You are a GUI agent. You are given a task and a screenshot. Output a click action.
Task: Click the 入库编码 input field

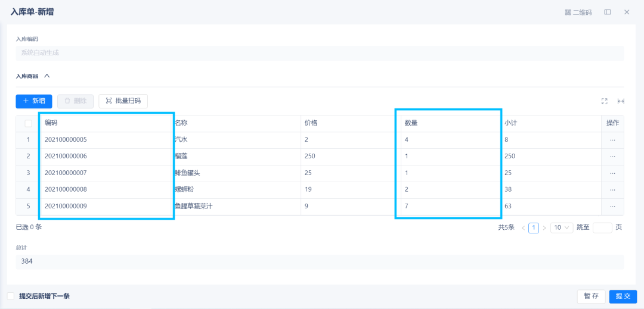tap(320, 53)
